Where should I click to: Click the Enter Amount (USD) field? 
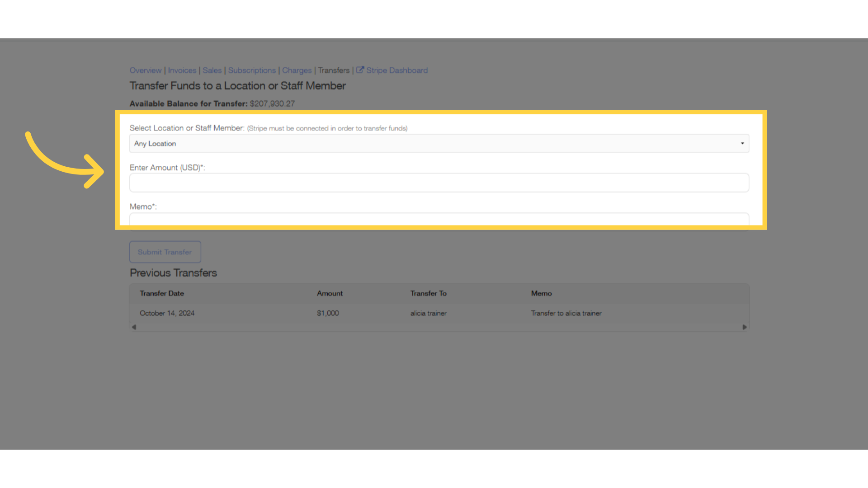(439, 183)
